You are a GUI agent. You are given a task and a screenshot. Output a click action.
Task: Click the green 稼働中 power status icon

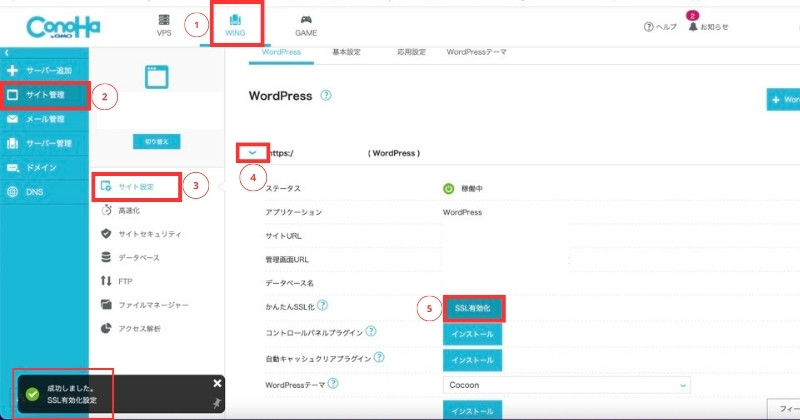click(x=448, y=189)
